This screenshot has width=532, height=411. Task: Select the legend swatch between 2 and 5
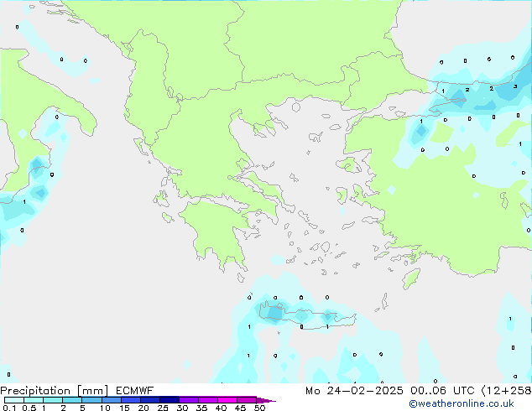pos(72,400)
